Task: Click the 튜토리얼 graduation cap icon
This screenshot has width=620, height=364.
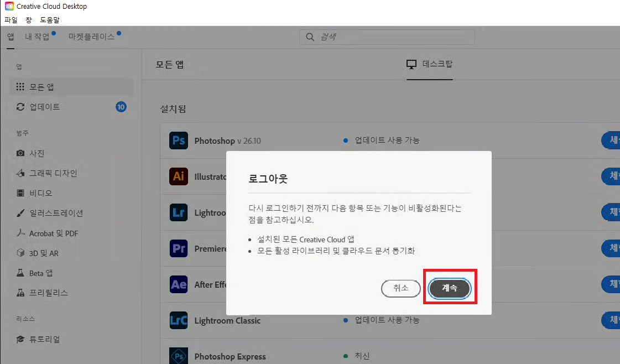Action: point(20,339)
